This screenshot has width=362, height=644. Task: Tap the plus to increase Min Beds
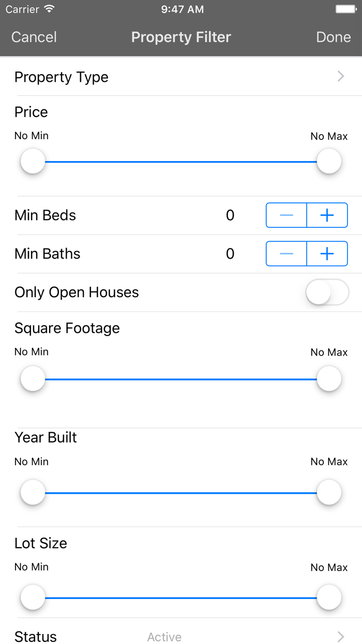pyautogui.click(x=327, y=215)
